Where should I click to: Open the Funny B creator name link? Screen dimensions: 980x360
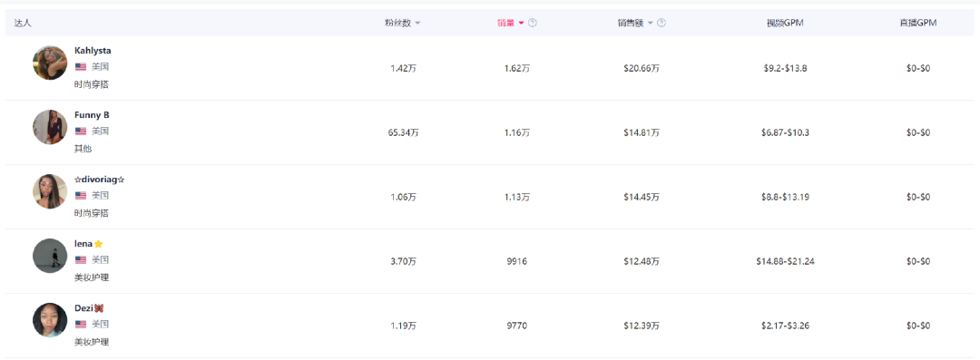92,115
